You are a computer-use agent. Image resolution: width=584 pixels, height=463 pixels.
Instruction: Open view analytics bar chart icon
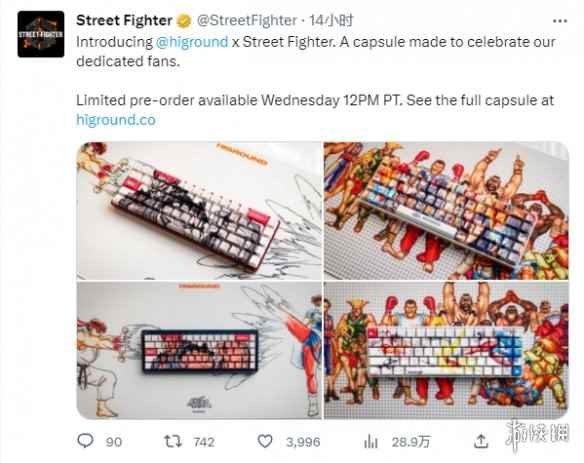coord(371,442)
